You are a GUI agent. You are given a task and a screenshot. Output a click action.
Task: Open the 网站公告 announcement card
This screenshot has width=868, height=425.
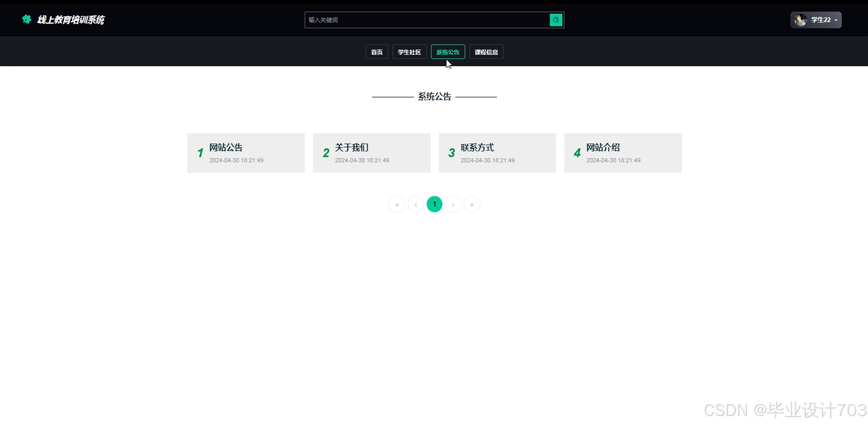[x=246, y=153]
